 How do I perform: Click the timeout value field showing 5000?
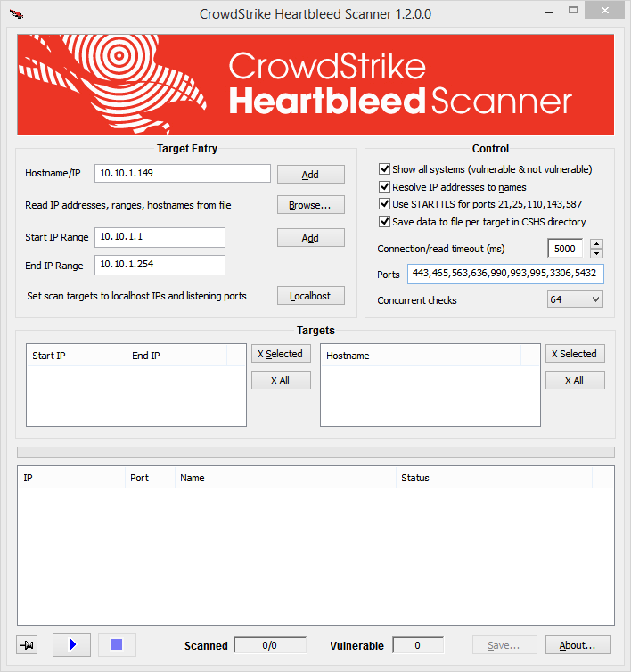[565, 249]
